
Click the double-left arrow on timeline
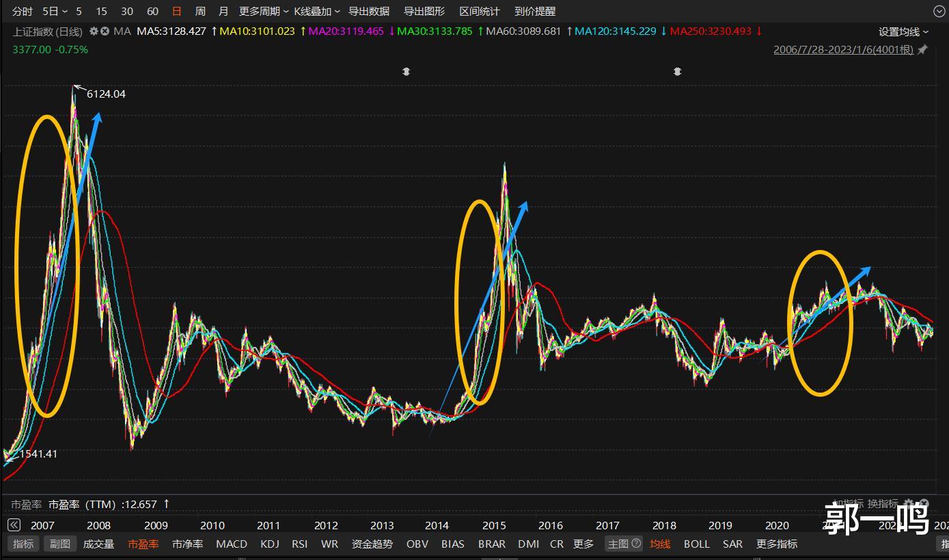coord(14,525)
